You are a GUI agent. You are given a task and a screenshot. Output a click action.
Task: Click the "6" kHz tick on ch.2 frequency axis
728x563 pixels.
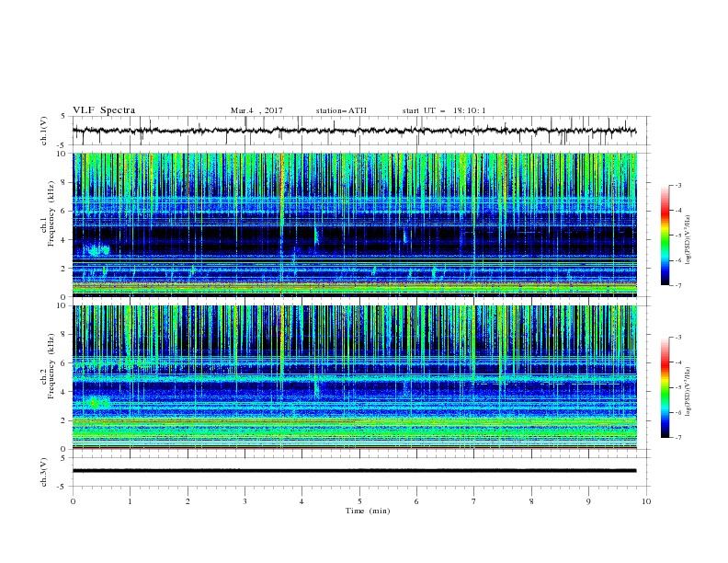point(63,363)
